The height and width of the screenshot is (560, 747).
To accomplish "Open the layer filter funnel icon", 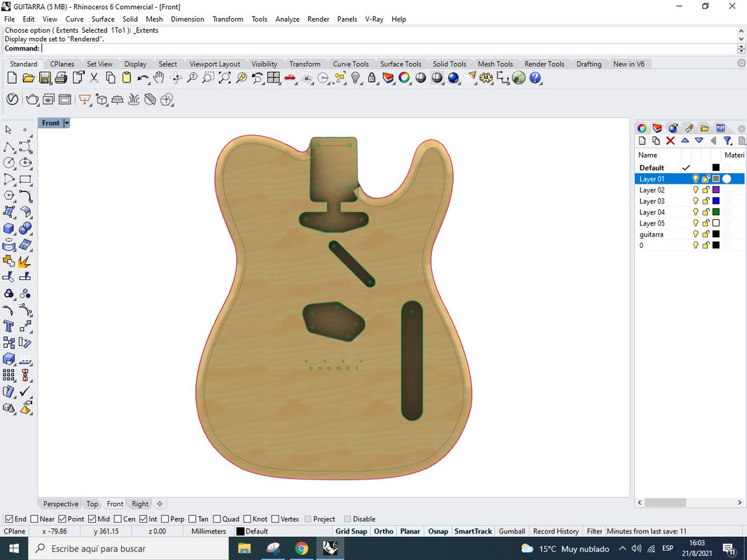I will tap(728, 141).
